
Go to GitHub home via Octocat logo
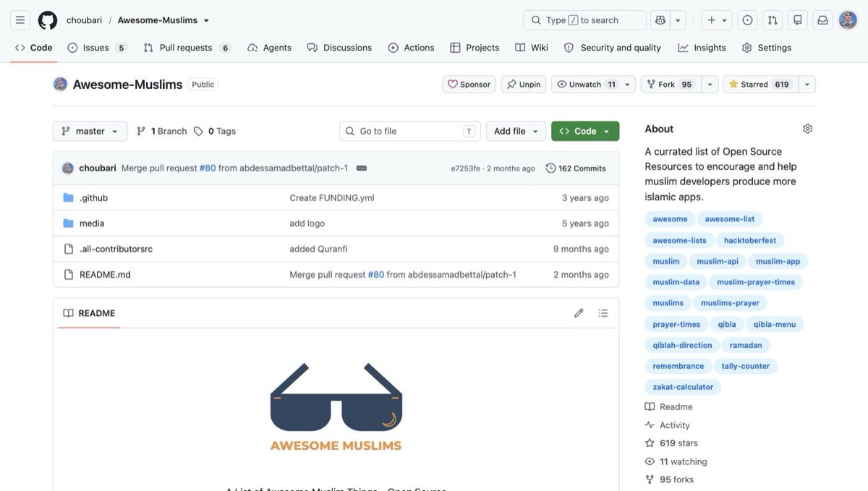tap(48, 20)
